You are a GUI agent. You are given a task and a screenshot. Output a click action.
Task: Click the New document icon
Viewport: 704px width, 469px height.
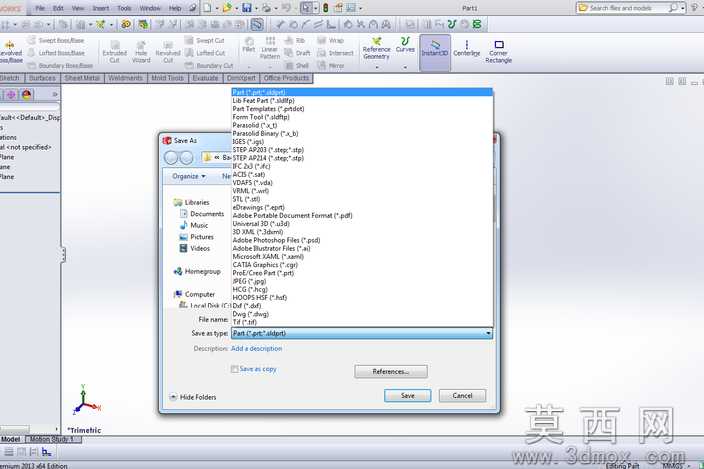click(x=207, y=8)
